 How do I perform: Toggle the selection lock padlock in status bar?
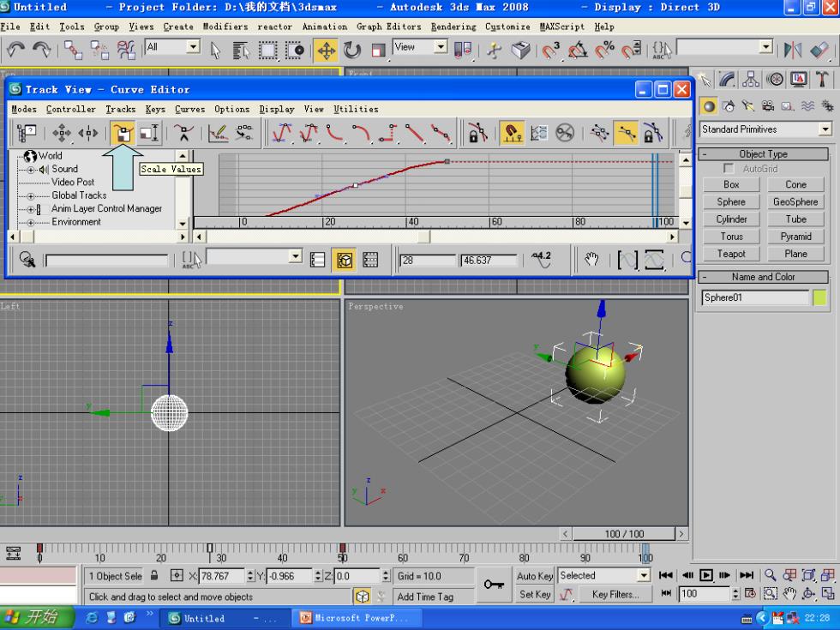coord(154,576)
